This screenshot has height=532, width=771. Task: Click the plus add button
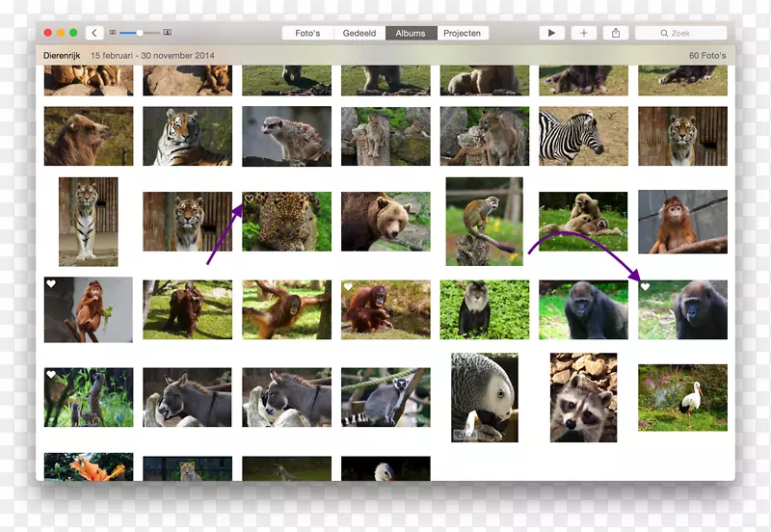(583, 33)
